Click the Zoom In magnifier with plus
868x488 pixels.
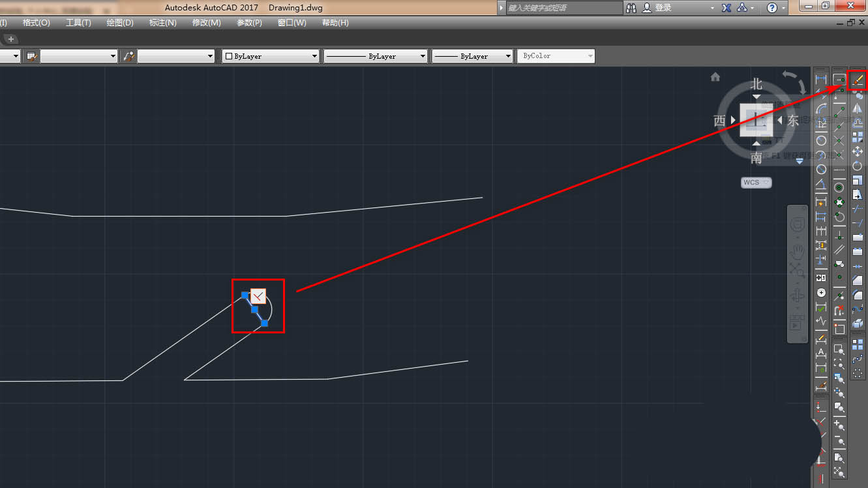click(839, 425)
